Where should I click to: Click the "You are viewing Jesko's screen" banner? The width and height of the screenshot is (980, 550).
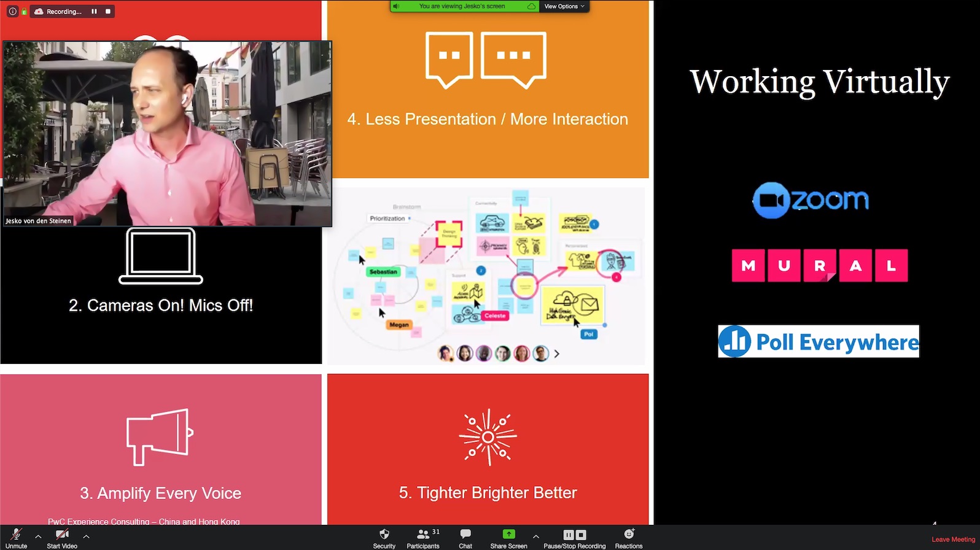tap(462, 6)
